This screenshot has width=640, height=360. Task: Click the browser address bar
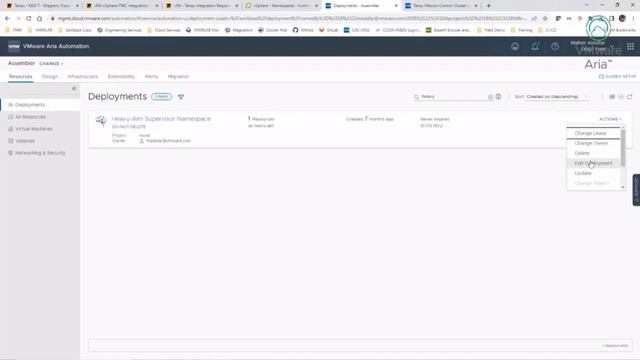click(x=292, y=18)
